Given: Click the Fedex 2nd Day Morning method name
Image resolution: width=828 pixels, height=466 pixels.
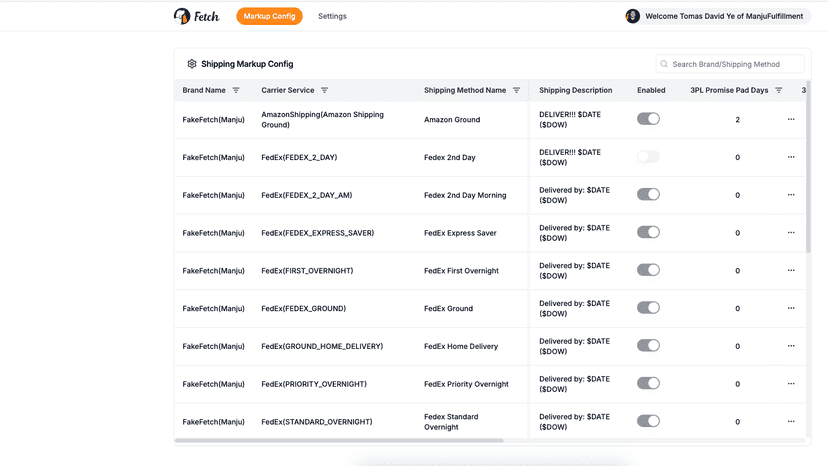Looking at the screenshot, I should click(465, 195).
